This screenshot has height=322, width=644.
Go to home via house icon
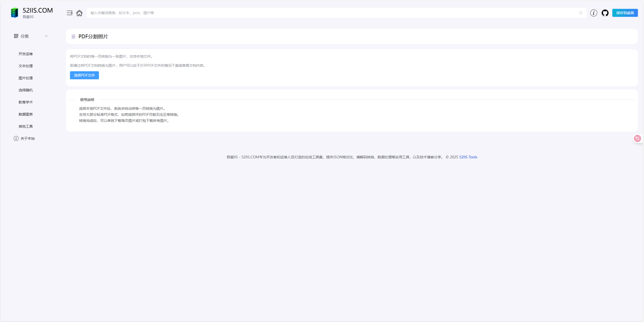click(79, 13)
